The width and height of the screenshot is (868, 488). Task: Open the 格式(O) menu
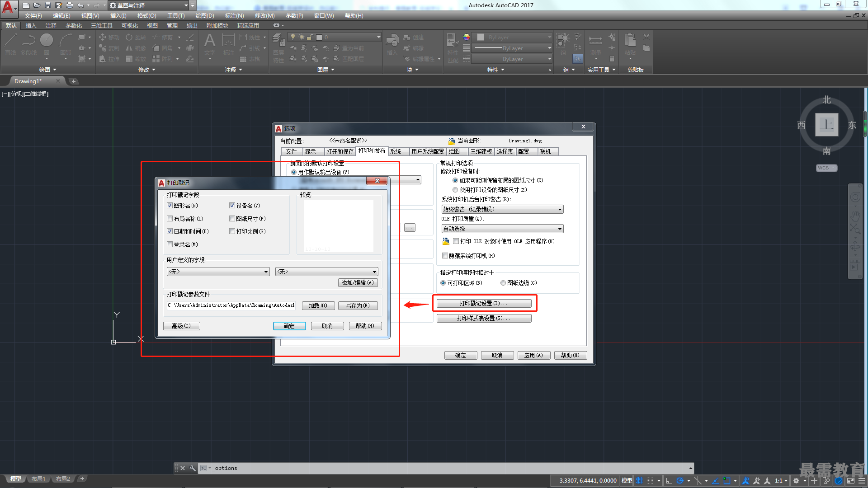146,16
